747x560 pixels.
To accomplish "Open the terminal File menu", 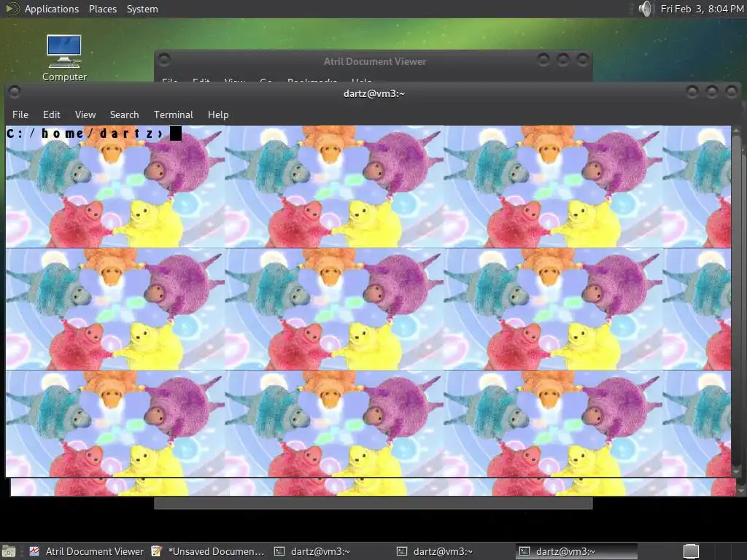I will point(20,114).
